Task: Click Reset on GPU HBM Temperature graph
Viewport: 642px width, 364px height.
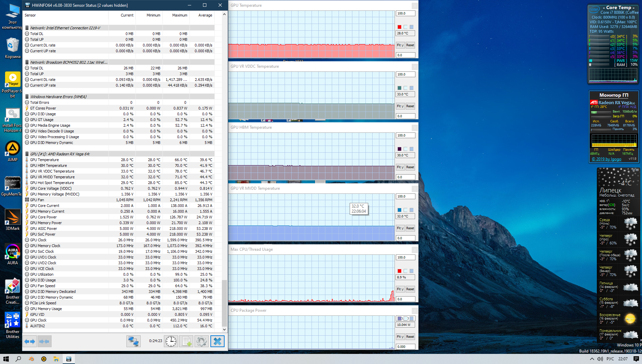Action: pos(410,167)
